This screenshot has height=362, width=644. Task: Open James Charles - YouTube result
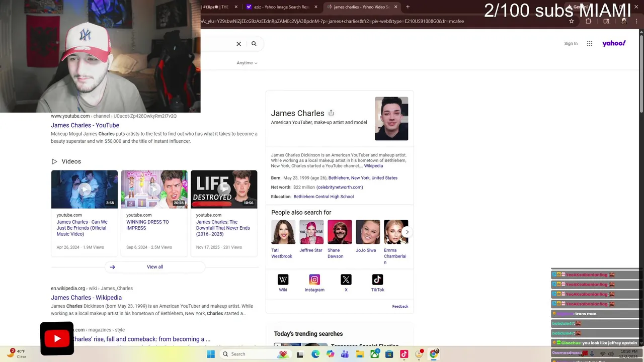85,125
